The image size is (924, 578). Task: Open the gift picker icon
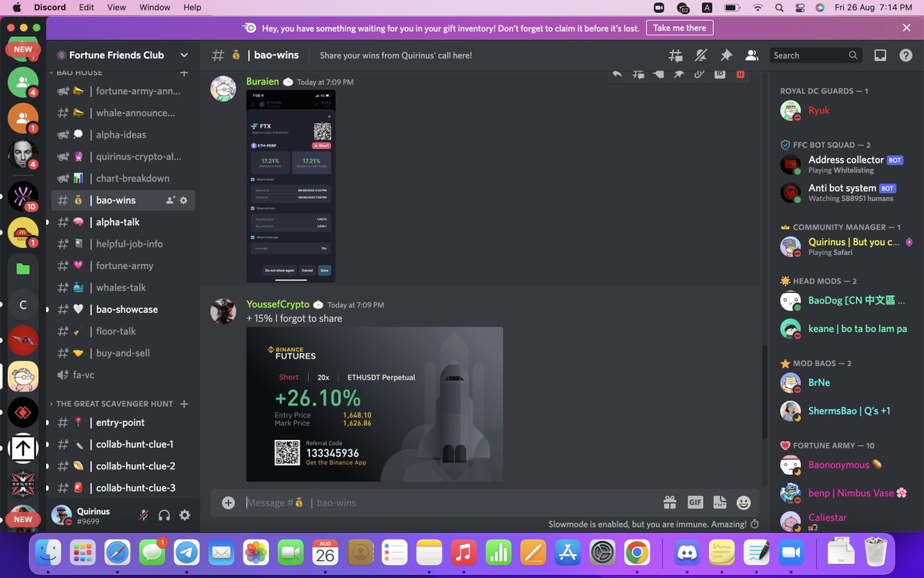pyautogui.click(x=670, y=502)
